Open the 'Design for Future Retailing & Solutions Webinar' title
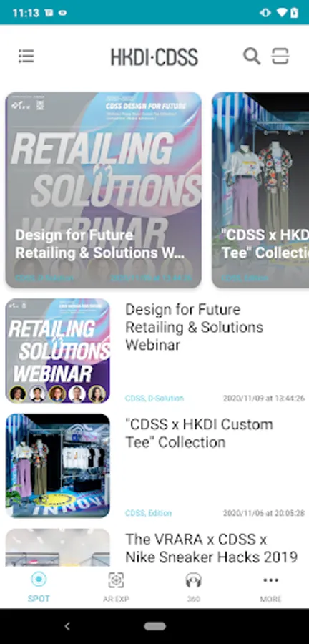309x644 pixels. 195,327
